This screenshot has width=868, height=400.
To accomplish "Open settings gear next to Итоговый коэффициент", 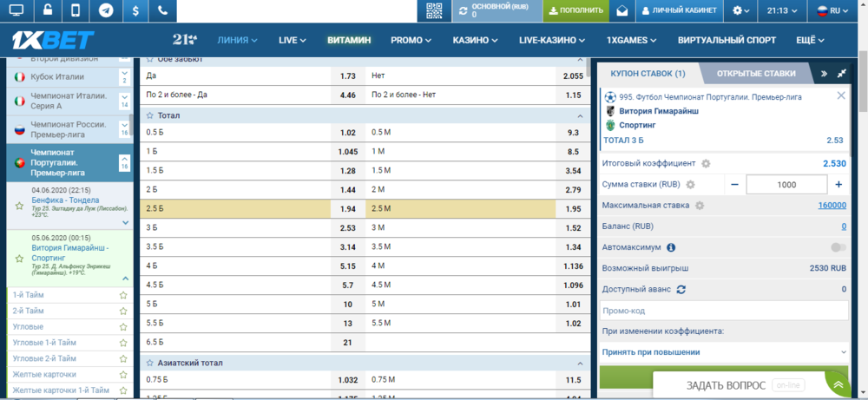I will 706,164.
